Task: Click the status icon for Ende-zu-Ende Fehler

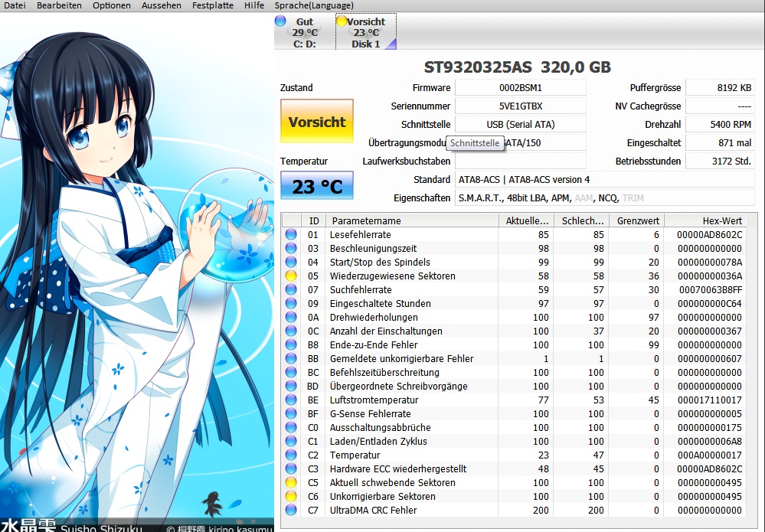Action: (x=291, y=344)
